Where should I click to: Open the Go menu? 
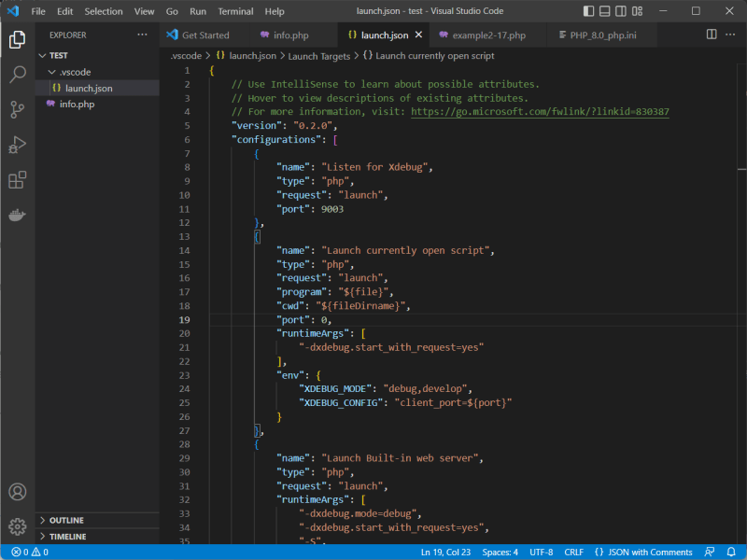click(x=172, y=11)
